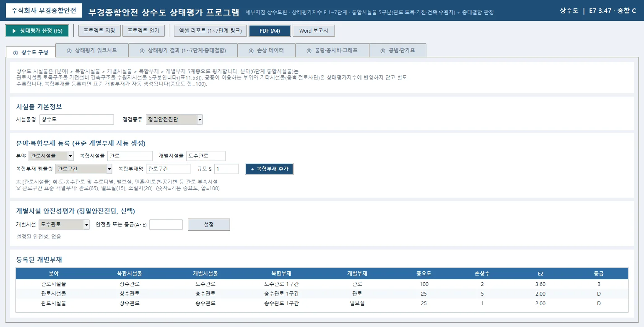Run 상태평가 산정 (F5) calculation
The image size is (644, 327).
click(37, 31)
